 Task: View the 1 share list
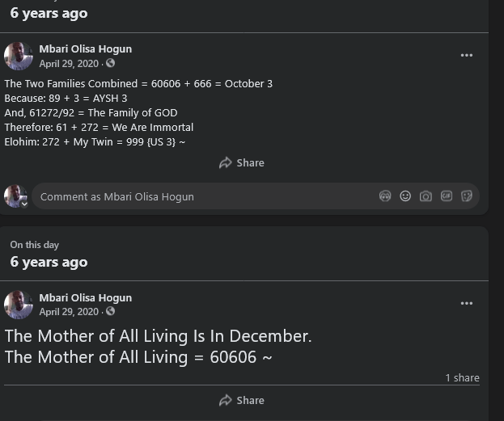click(462, 377)
